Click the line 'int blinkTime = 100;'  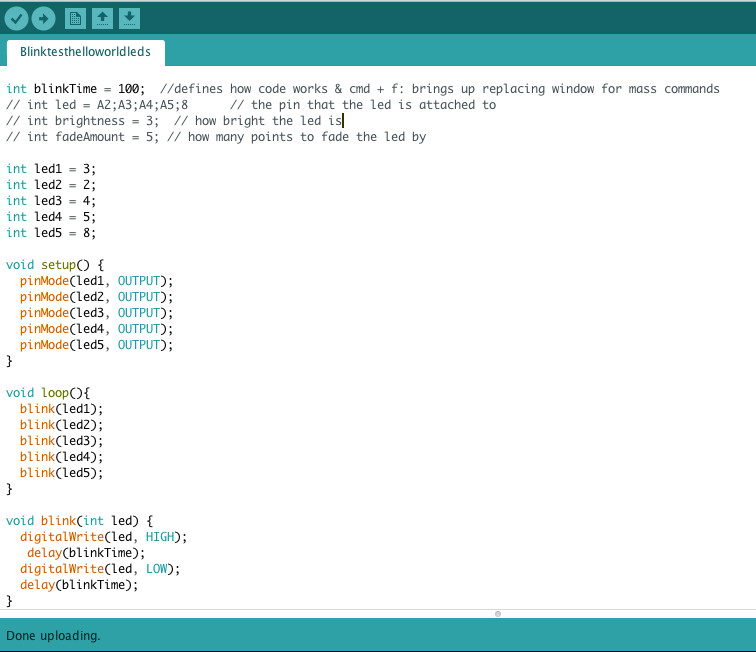[75, 89]
